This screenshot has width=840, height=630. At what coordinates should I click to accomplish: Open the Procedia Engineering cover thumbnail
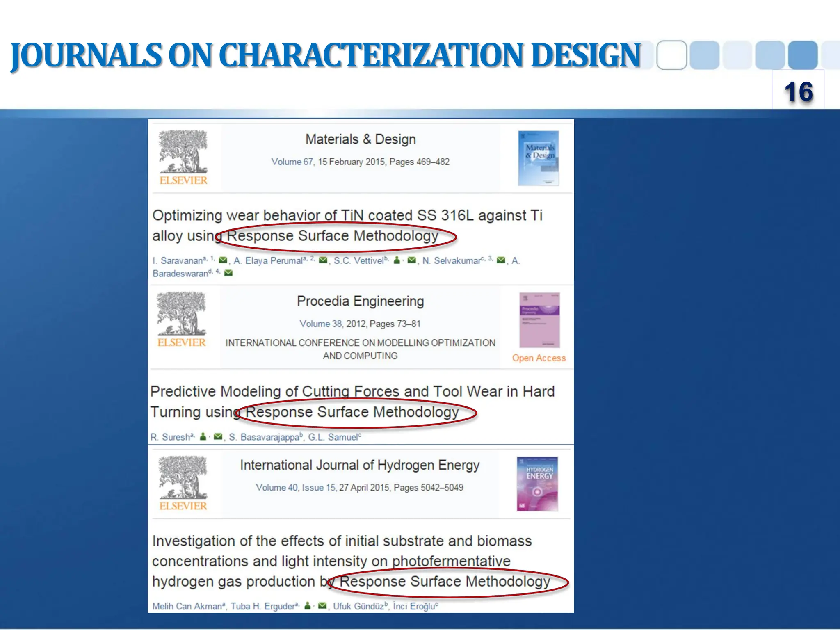coord(539,320)
